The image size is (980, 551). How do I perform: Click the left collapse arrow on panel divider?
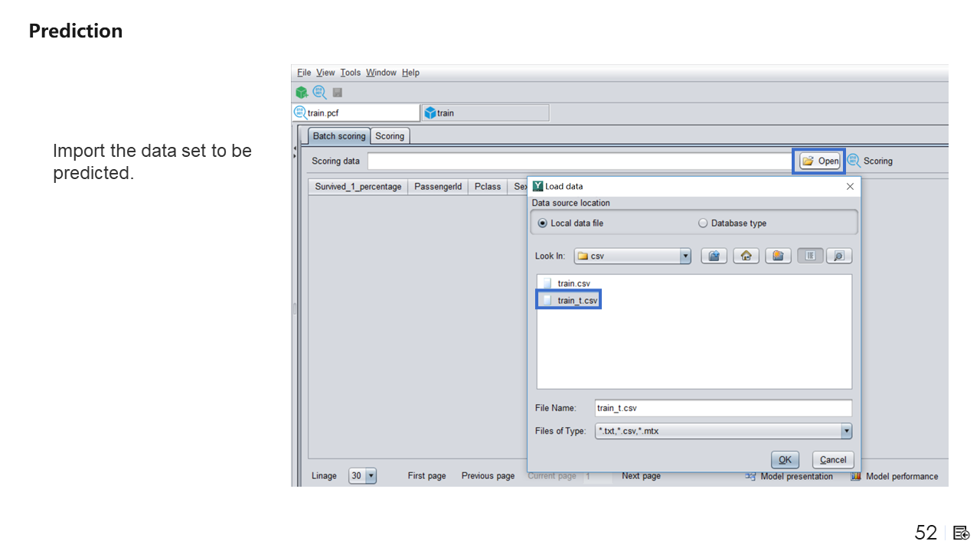click(295, 148)
